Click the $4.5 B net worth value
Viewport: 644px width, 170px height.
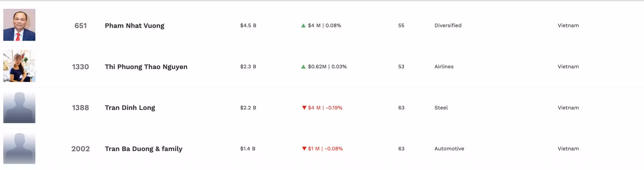248,25
